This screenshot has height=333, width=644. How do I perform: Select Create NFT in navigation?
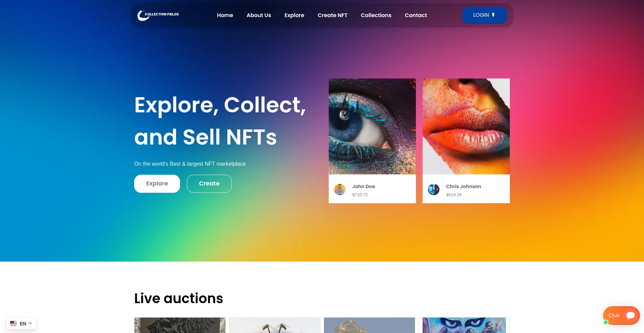click(332, 15)
